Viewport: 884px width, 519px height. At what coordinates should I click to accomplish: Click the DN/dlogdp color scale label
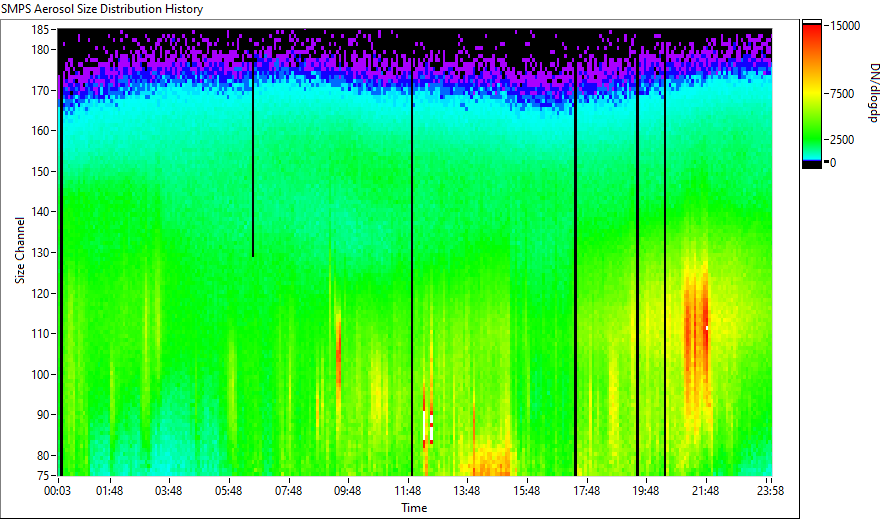pos(874,92)
